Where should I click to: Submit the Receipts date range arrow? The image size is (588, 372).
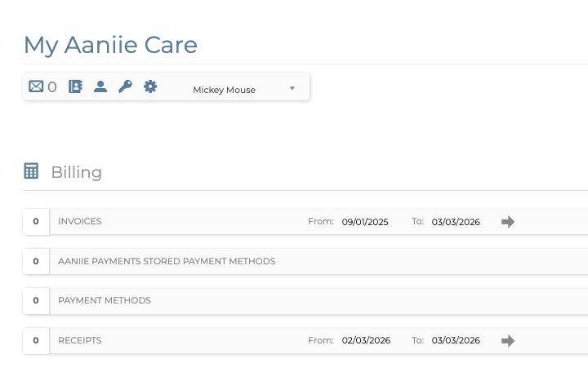point(508,341)
